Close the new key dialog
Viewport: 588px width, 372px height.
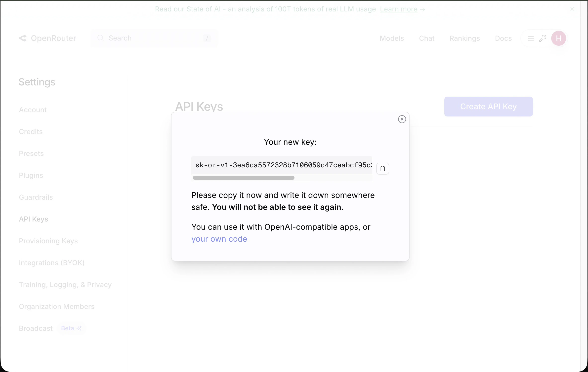pyautogui.click(x=402, y=119)
